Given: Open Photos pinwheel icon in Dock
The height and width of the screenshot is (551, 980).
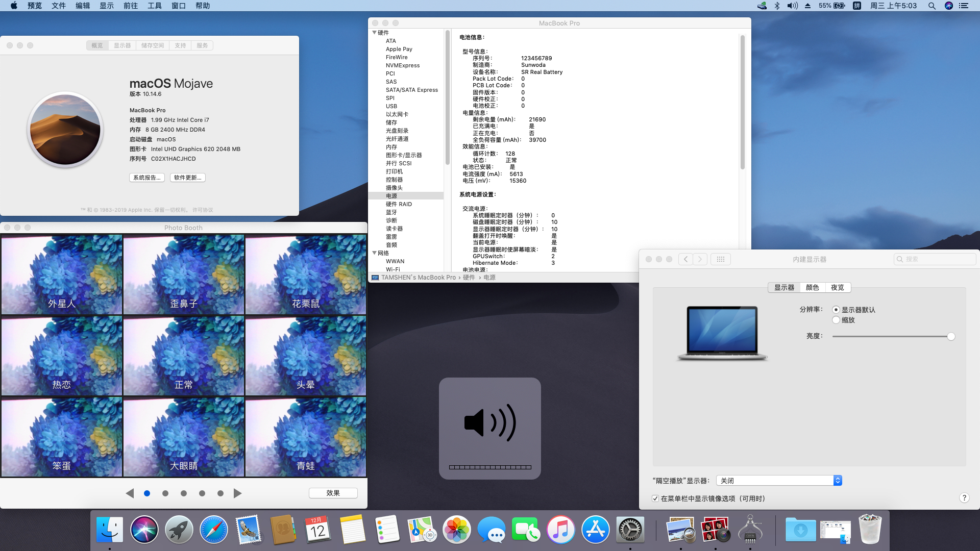Looking at the screenshot, I should pos(456,530).
